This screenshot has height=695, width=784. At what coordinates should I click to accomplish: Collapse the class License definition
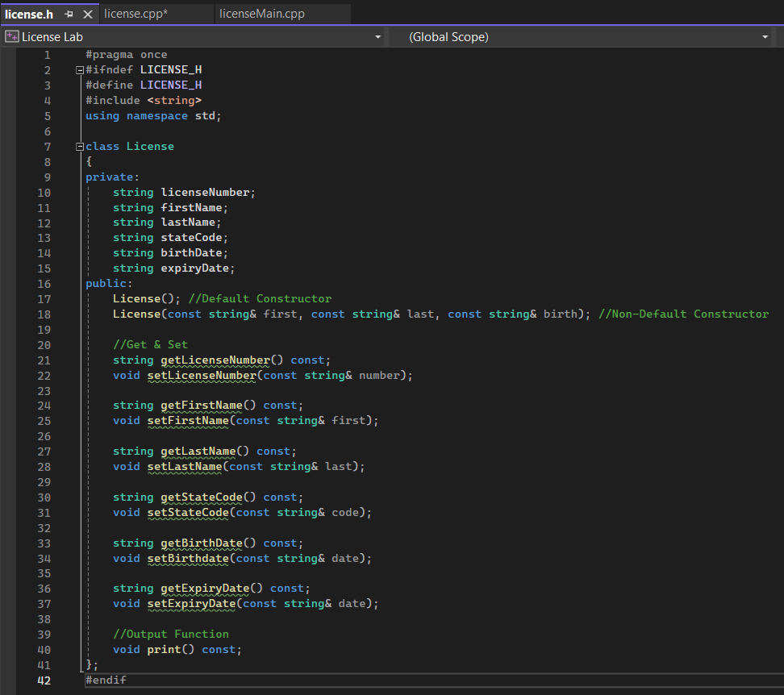[x=79, y=147]
